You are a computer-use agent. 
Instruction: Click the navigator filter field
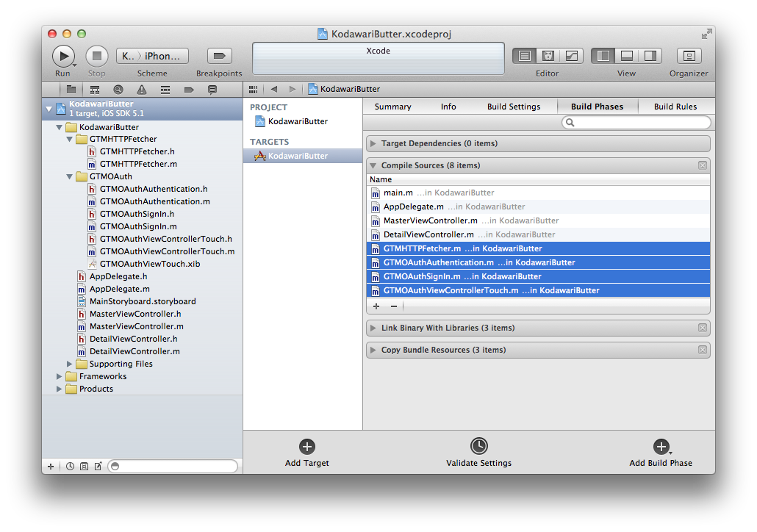(173, 467)
